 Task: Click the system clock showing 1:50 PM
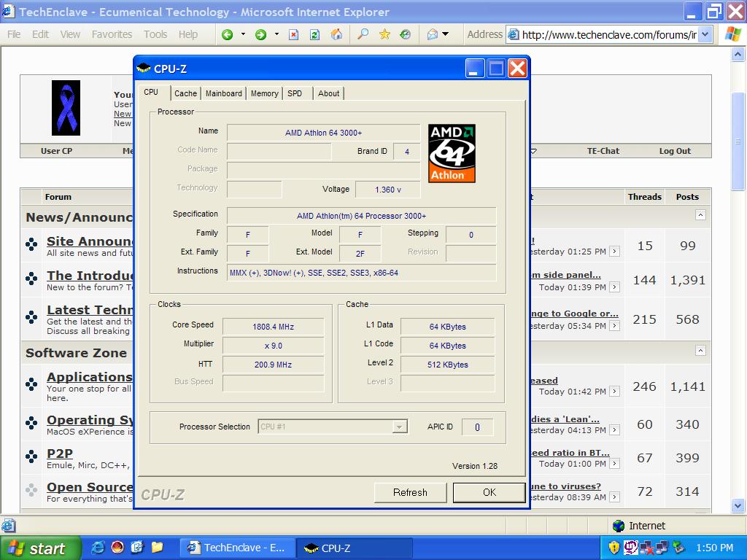click(x=714, y=548)
